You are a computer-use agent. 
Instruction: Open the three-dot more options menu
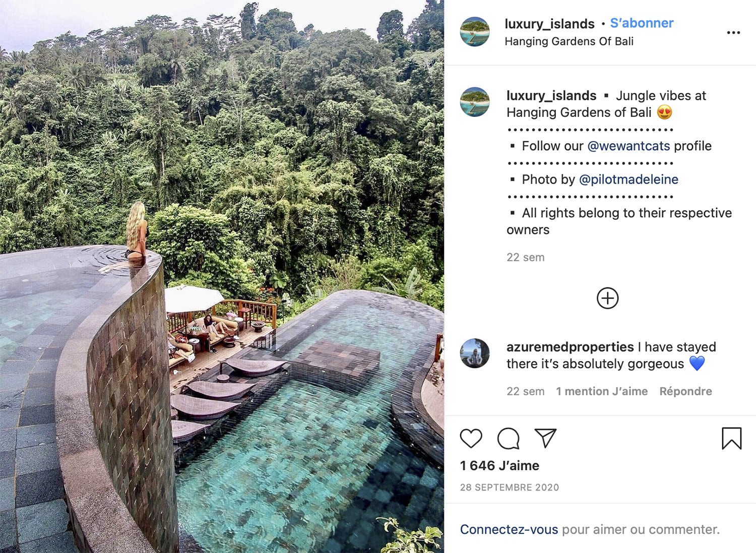point(733,33)
